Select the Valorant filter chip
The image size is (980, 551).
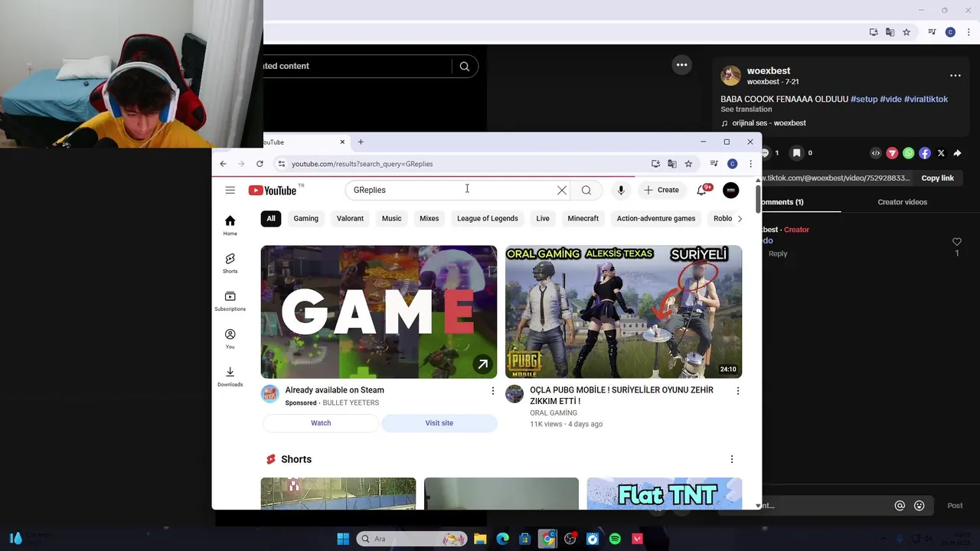[x=350, y=219]
